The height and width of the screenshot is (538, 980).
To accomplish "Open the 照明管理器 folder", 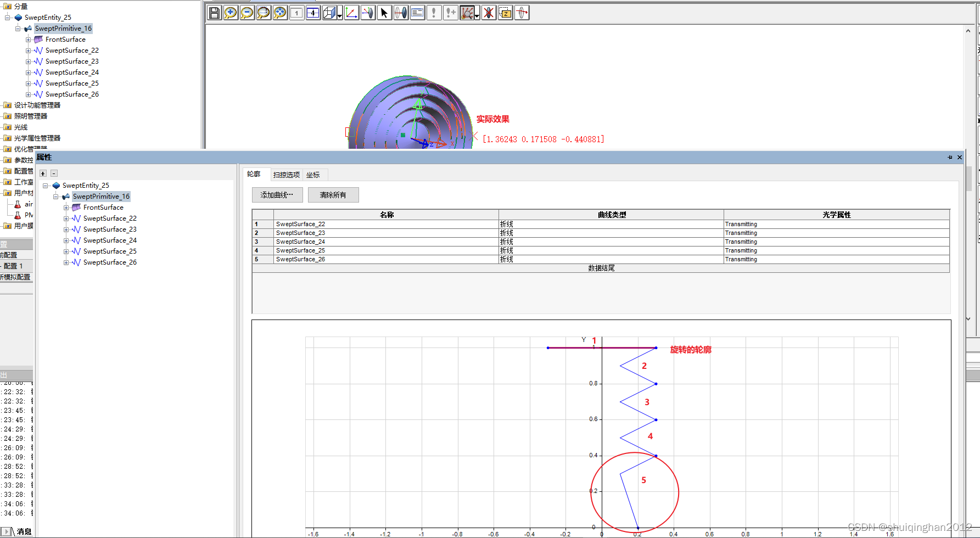I will click(31, 116).
